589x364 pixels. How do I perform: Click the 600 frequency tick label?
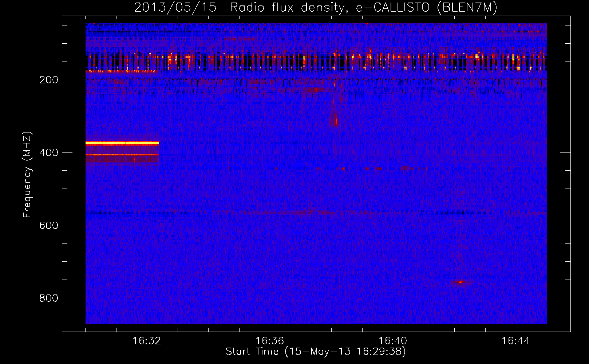click(49, 225)
